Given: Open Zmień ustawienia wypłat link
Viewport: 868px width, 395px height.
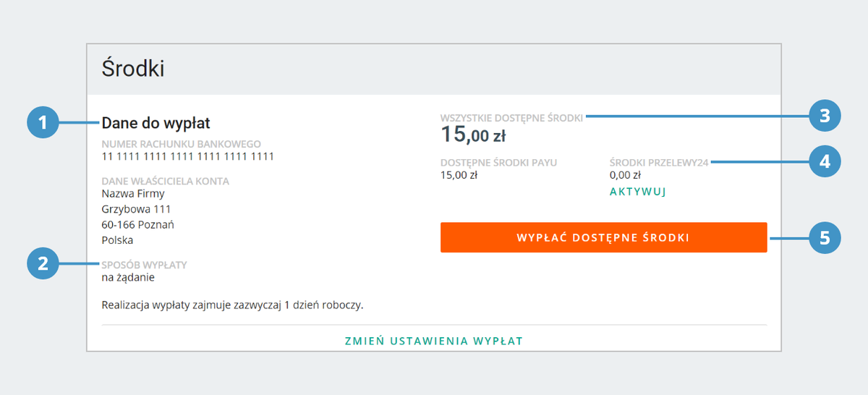Looking at the screenshot, I should [434, 340].
